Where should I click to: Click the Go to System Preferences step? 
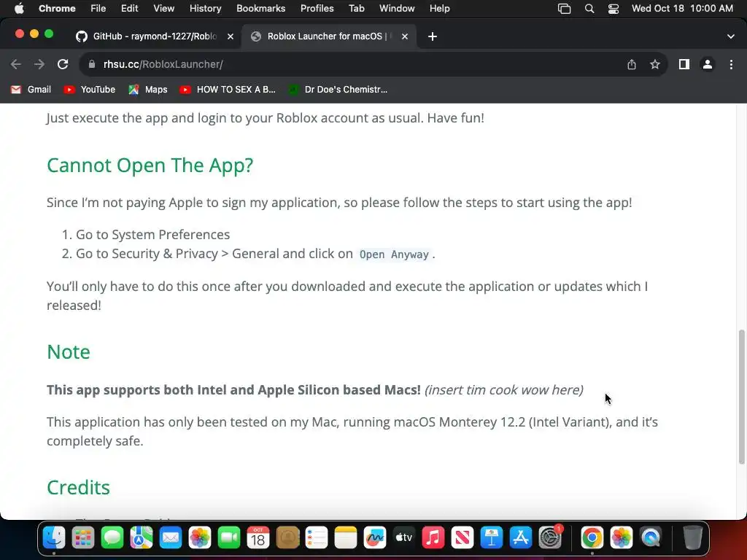point(153,235)
